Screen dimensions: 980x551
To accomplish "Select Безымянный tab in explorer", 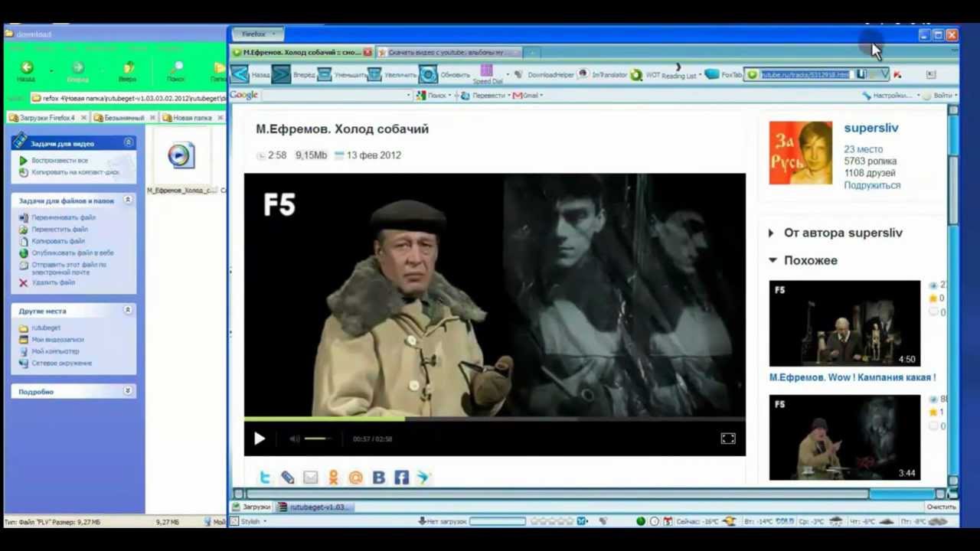I will tap(122, 118).
